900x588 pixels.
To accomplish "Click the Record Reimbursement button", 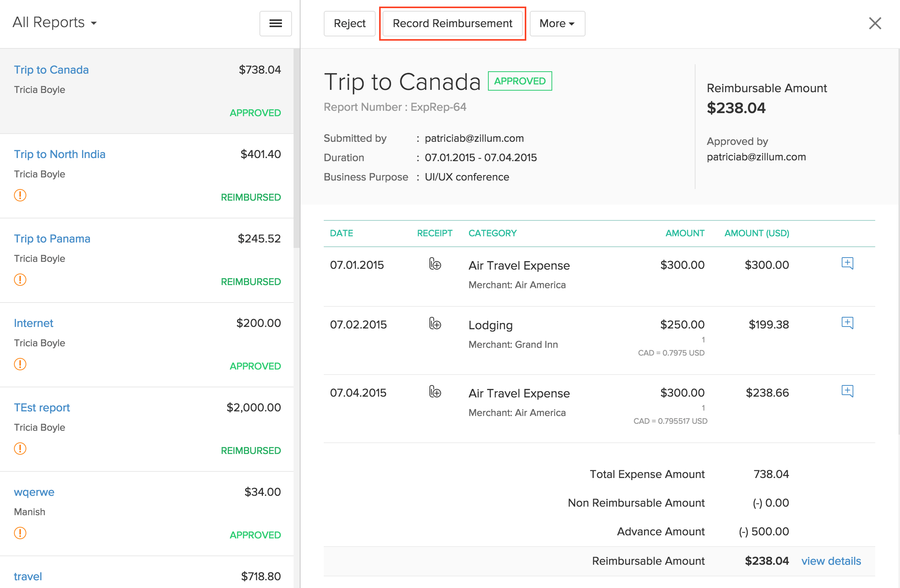I will [x=452, y=23].
